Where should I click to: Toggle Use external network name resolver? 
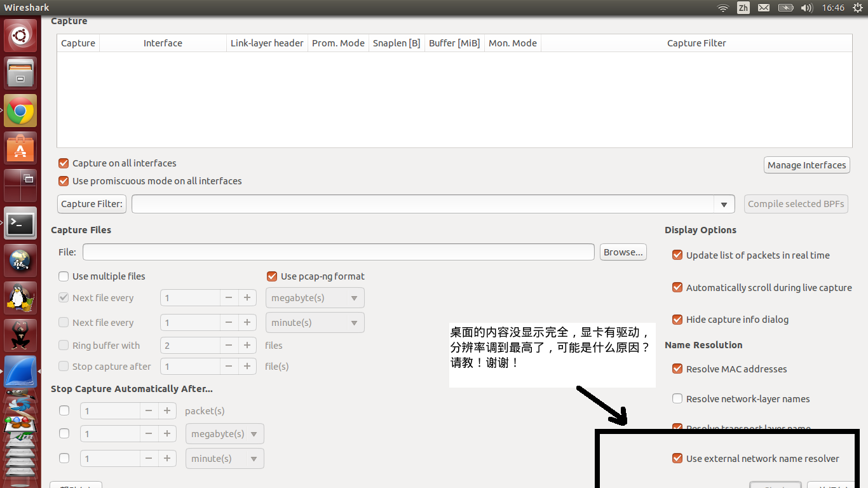[x=677, y=459]
